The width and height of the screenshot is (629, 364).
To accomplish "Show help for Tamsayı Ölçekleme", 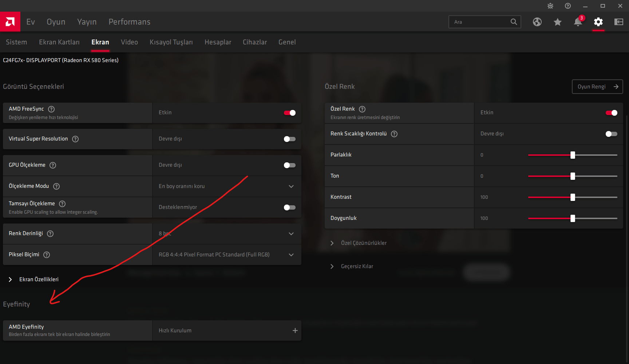I will point(62,204).
